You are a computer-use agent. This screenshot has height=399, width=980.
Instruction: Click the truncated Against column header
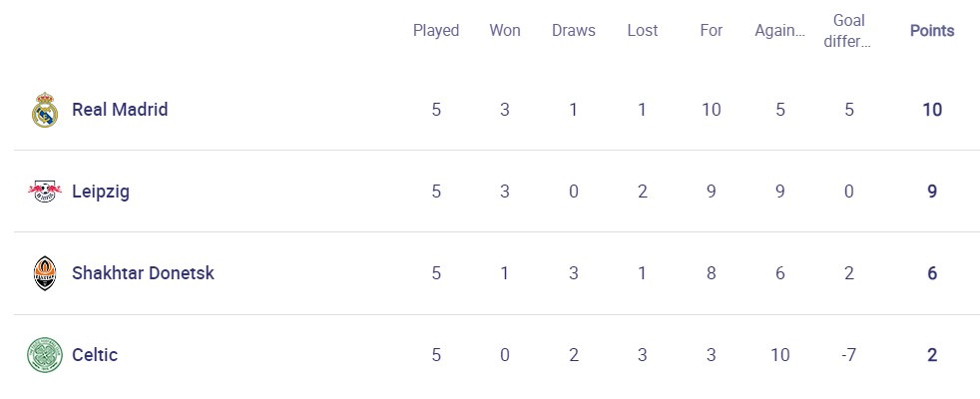click(780, 31)
